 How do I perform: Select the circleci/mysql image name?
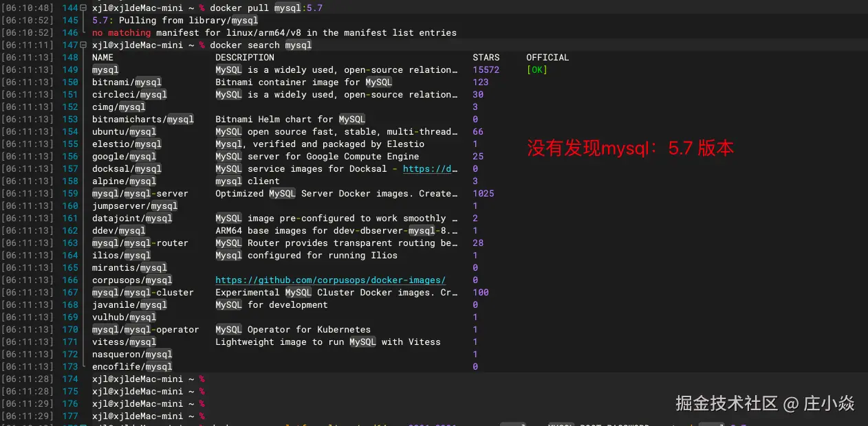(129, 95)
